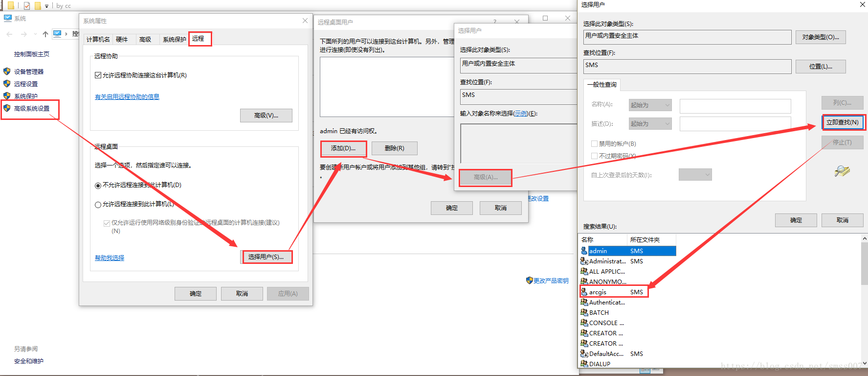Open the 安全和维护 link
Image resolution: width=868 pixels, height=376 pixels.
tap(29, 361)
